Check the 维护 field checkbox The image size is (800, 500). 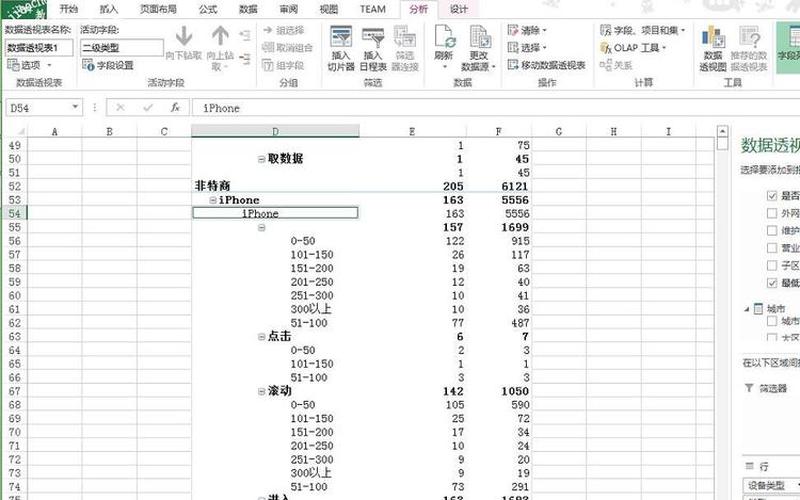[772, 231]
